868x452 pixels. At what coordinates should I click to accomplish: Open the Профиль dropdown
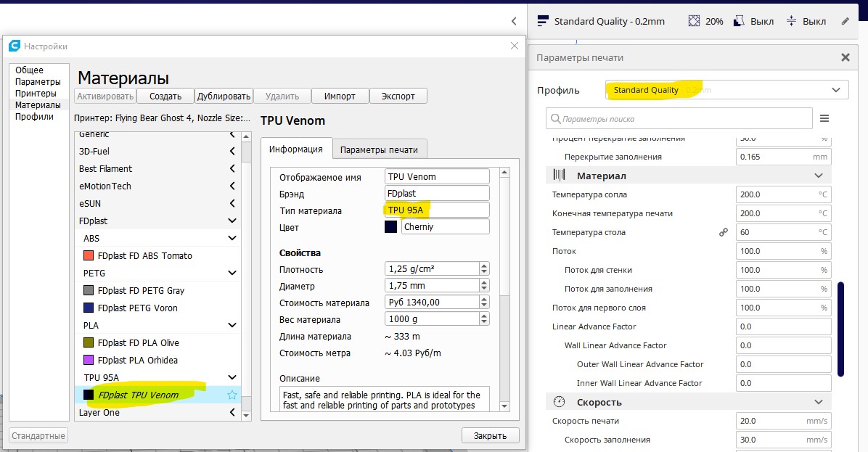point(726,90)
